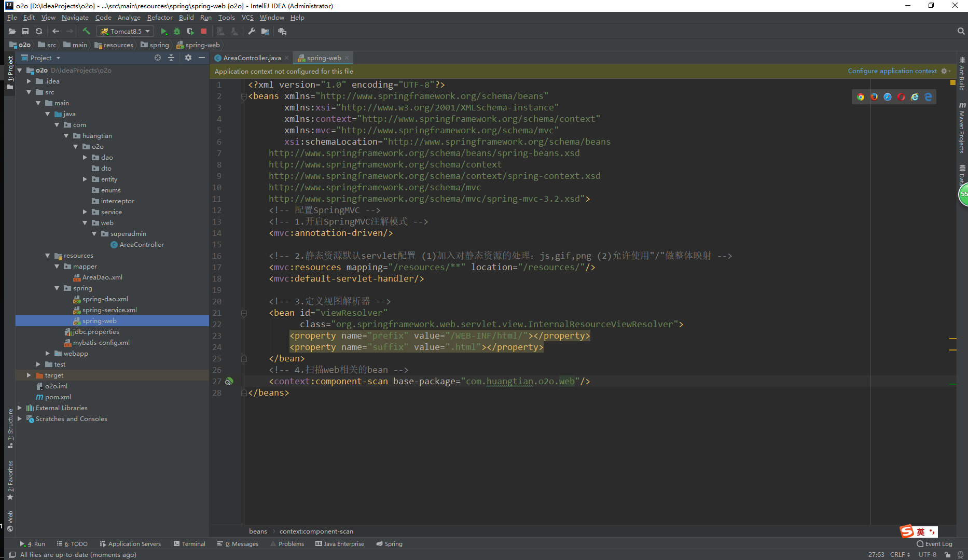Click Configure application context link
This screenshot has width=968, height=560.
tap(892, 71)
